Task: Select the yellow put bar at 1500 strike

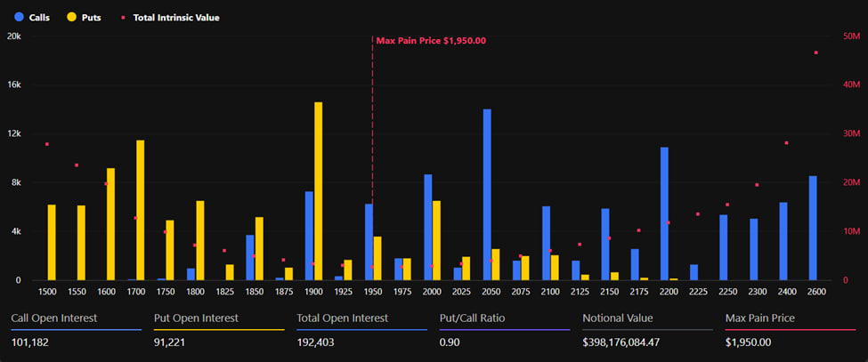Action: click(52, 242)
